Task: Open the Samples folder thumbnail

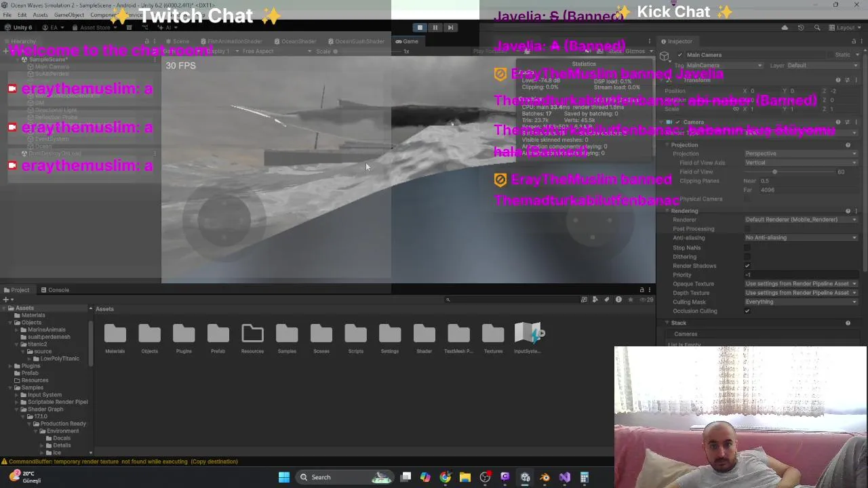Action: pos(287,333)
